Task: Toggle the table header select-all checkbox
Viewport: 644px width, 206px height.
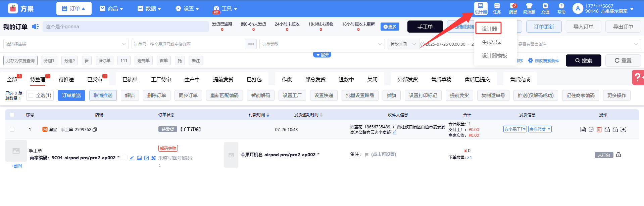Action: [12, 115]
